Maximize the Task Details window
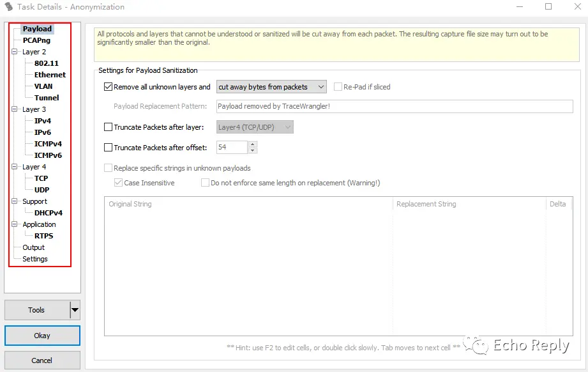The width and height of the screenshot is (588, 372). [548, 7]
